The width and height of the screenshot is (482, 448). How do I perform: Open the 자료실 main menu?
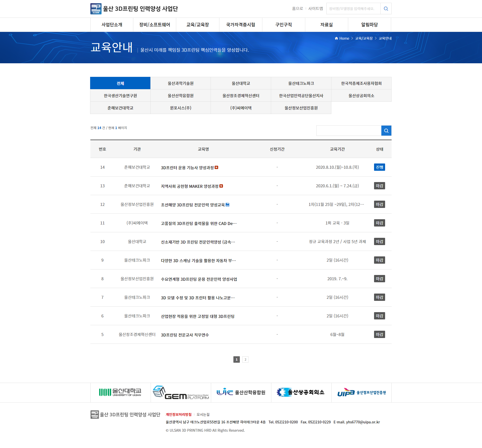tap(326, 25)
